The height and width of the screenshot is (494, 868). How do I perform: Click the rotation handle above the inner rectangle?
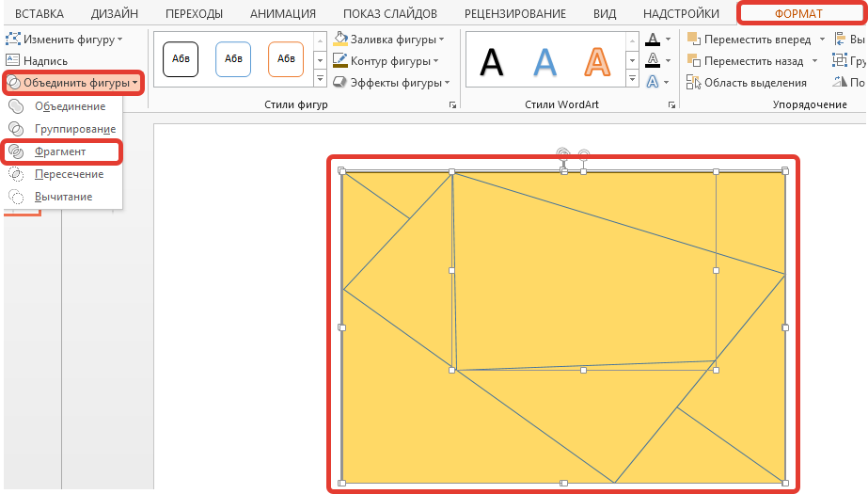coord(583,154)
